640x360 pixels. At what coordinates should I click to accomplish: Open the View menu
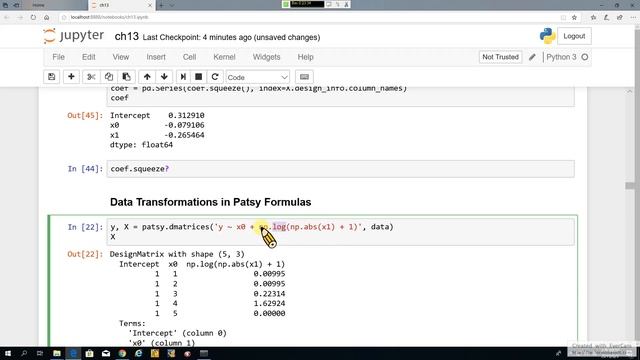point(121,57)
